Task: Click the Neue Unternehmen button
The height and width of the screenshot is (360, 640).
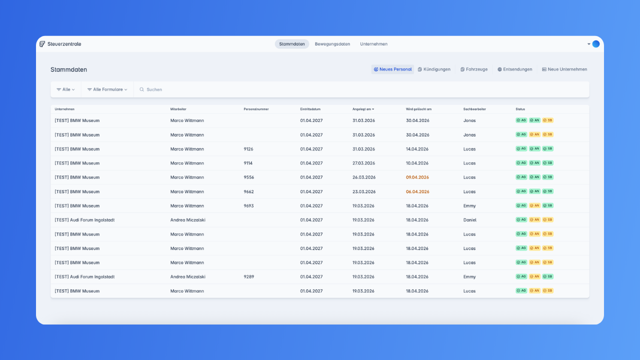Action: [x=564, y=69]
